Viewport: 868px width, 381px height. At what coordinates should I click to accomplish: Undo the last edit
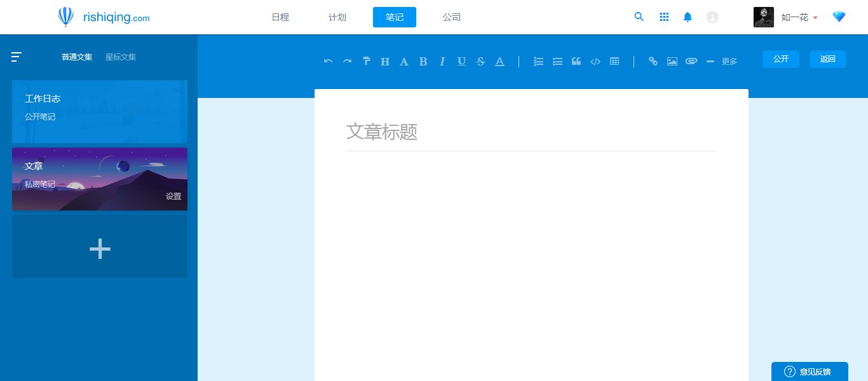328,60
